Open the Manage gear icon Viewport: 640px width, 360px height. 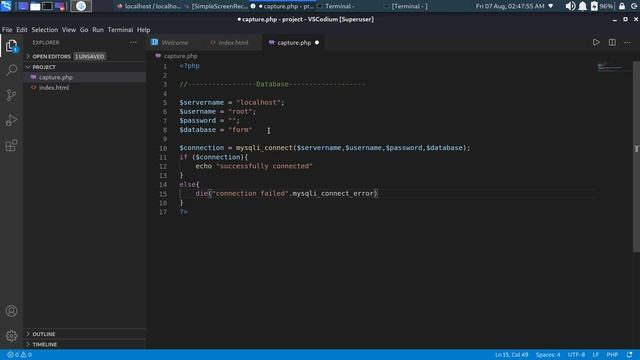pyautogui.click(x=11, y=336)
